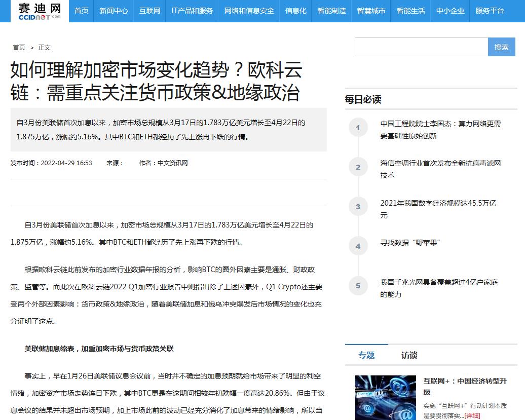The height and width of the screenshot is (420, 525).
Task: Open article 中国工程院院士李国杰 on 算力网络
Action: click(441, 130)
